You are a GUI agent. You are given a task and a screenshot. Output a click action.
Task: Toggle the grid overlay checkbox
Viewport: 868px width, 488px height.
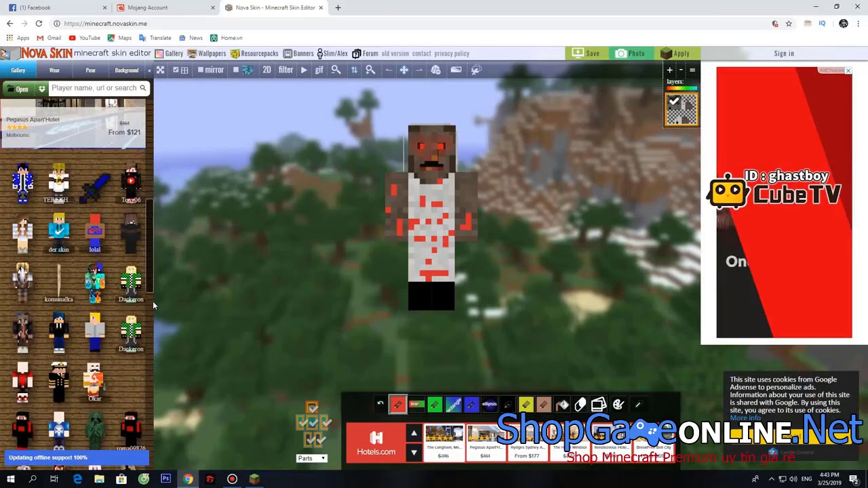[176, 70]
